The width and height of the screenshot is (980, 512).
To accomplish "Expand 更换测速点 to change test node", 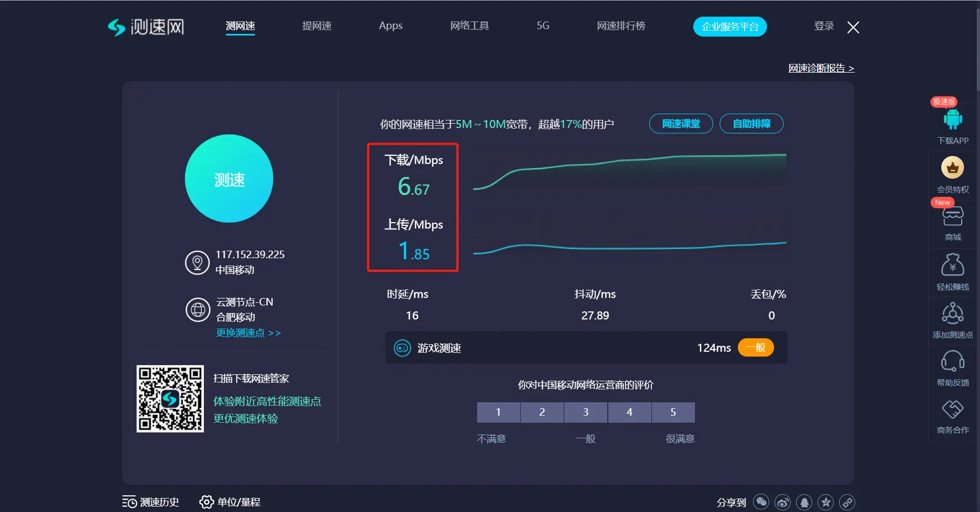I will pos(248,333).
